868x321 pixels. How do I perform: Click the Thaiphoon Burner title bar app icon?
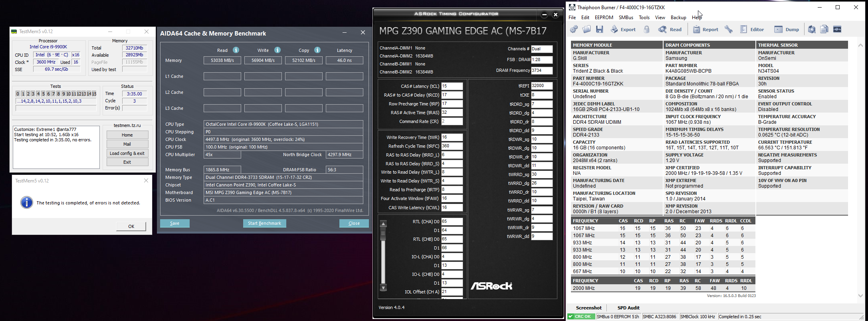pos(572,7)
